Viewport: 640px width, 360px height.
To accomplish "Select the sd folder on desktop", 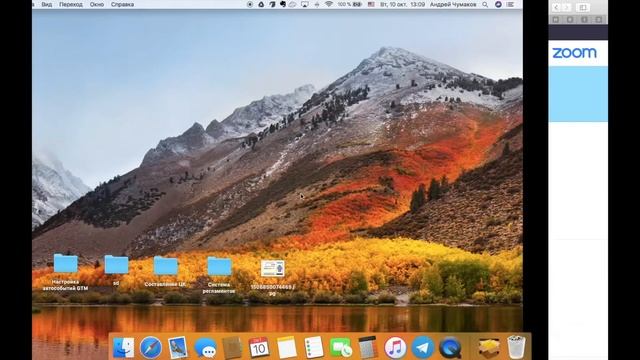I will click(x=116, y=270).
